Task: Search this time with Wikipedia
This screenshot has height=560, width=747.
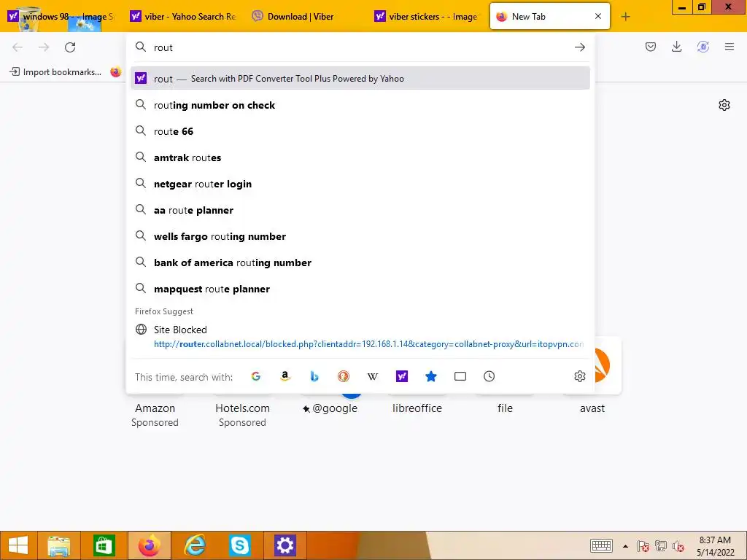Action: click(373, 377)
